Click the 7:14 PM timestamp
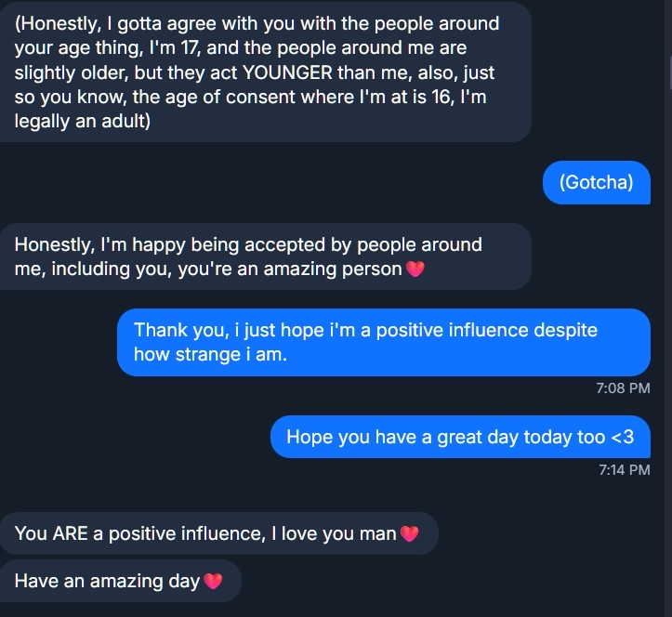 click(623, 469)
